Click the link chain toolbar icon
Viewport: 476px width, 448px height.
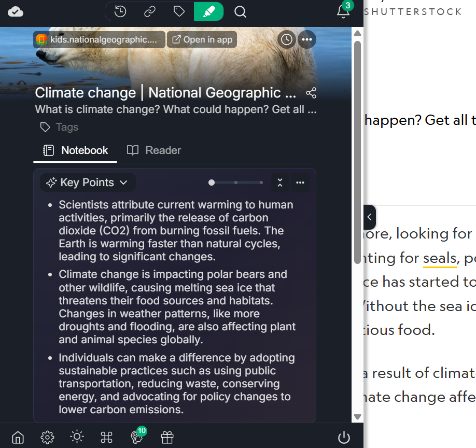[x=150, y=11]
